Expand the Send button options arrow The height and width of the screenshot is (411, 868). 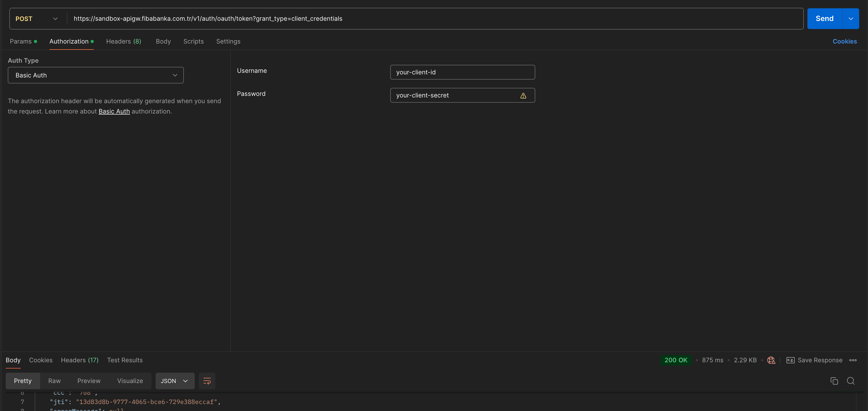pos(850,19)
